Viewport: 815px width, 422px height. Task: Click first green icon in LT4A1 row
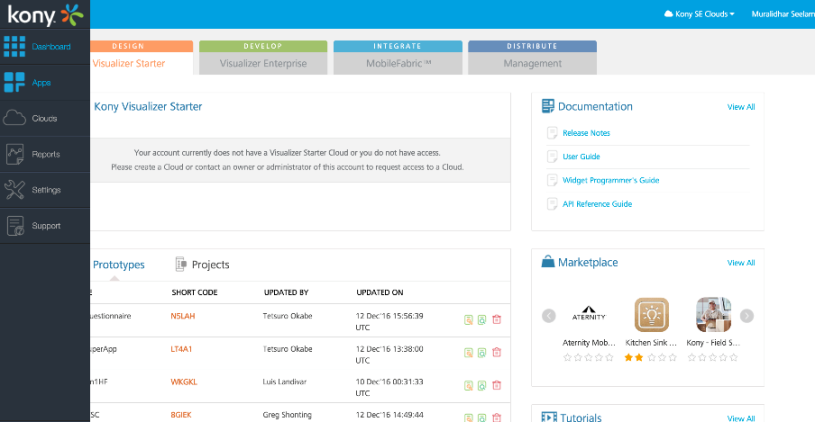(x=468, y=352)
